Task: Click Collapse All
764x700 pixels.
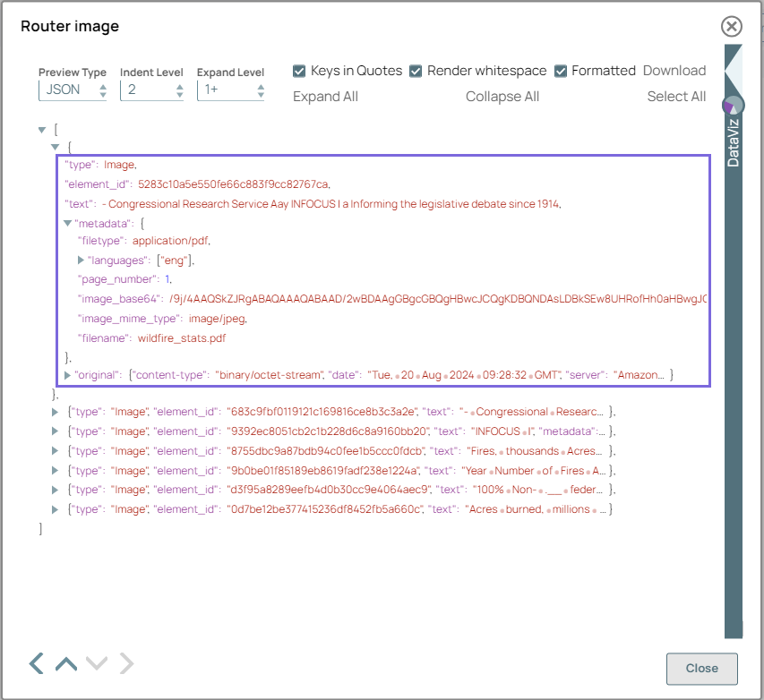Action: (x=502, y=96)
